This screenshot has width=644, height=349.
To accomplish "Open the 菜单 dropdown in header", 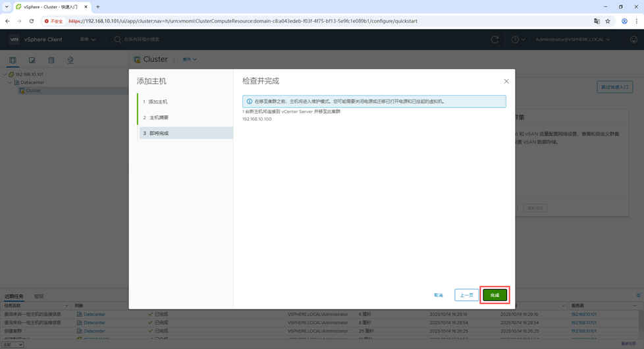I will pos(88,40).
